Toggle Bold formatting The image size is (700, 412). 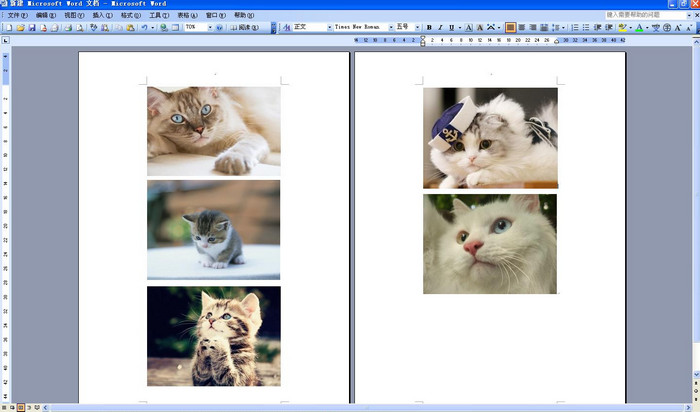(x=429, y=28)
